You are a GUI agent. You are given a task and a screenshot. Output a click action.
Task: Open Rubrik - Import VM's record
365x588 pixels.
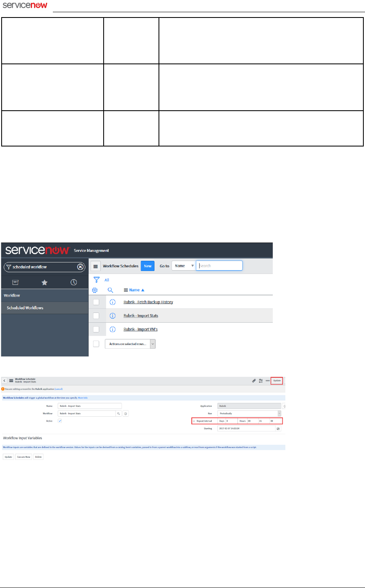point(141,329)
